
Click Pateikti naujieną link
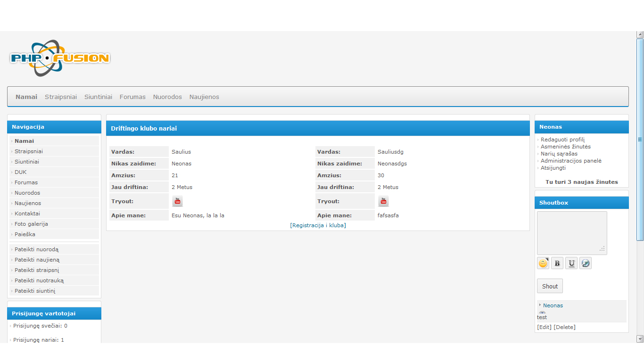click(54, 260)
